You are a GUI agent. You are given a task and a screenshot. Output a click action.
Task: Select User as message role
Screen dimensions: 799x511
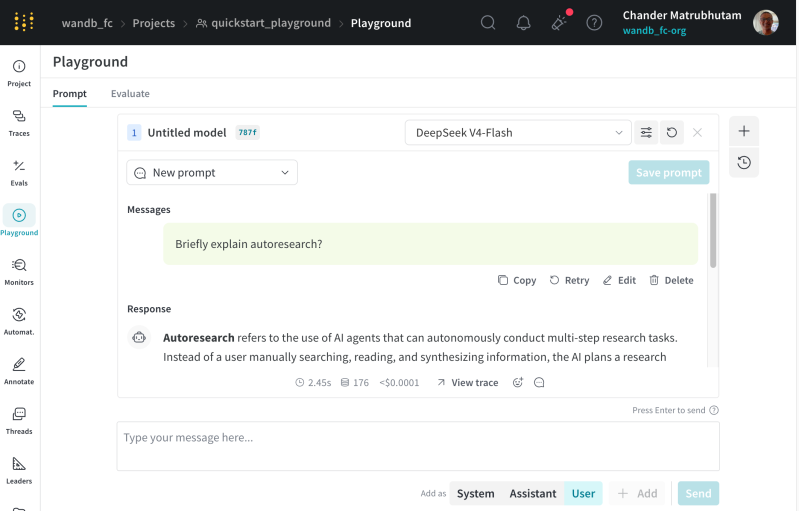click(x=583, y=493)
